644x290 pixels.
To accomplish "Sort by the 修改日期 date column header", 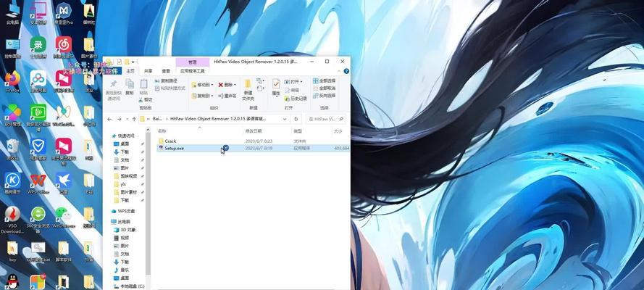I will point(254,131).
